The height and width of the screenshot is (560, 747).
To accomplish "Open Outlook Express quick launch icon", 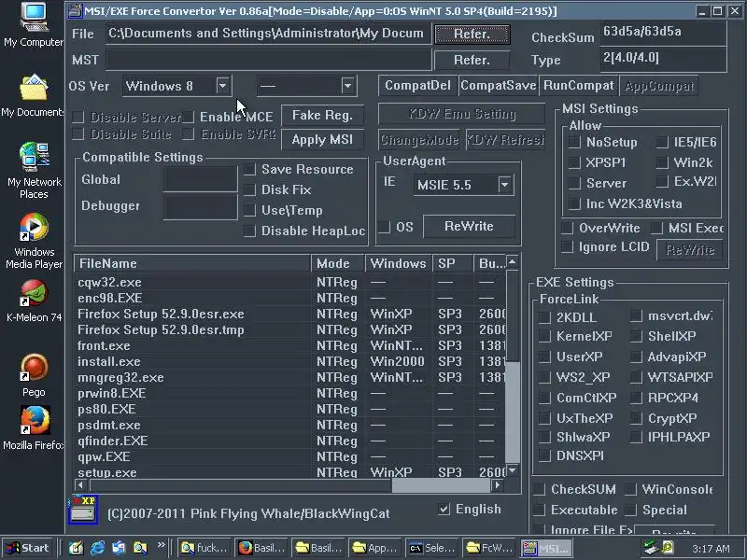I will tap(119, 548).
